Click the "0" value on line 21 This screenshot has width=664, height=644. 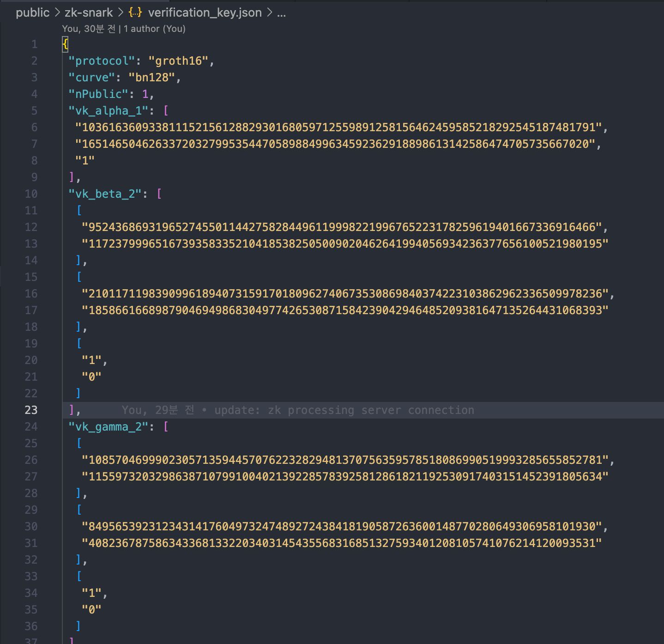(x=91, y=377)
